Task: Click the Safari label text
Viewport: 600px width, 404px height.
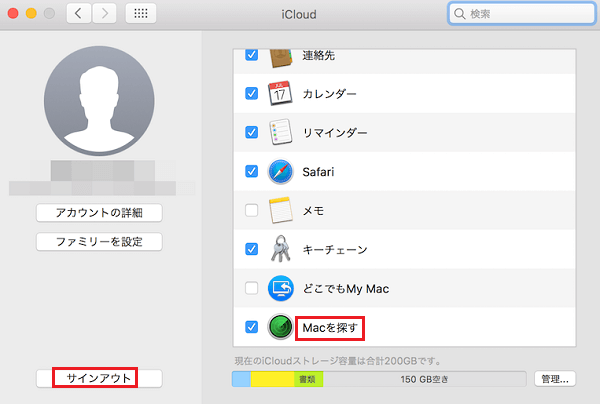Action: click(x=318, y=172)
